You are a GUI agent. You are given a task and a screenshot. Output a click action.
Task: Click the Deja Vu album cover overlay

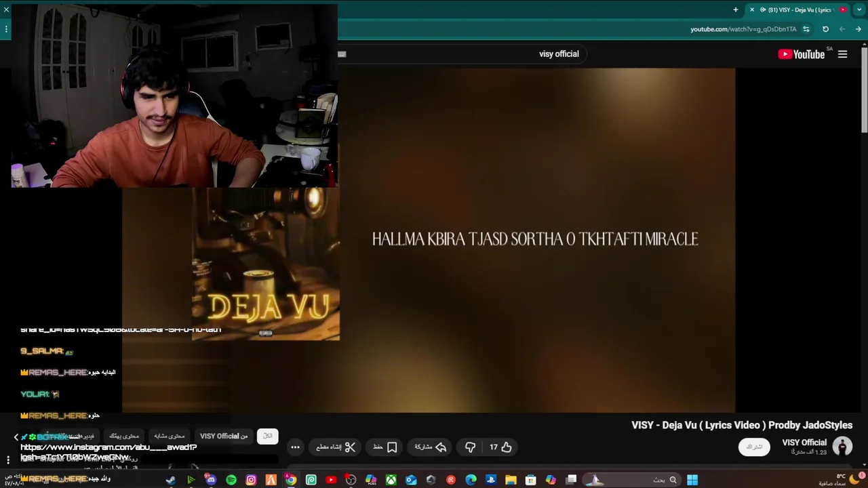(x=265, y=264)
